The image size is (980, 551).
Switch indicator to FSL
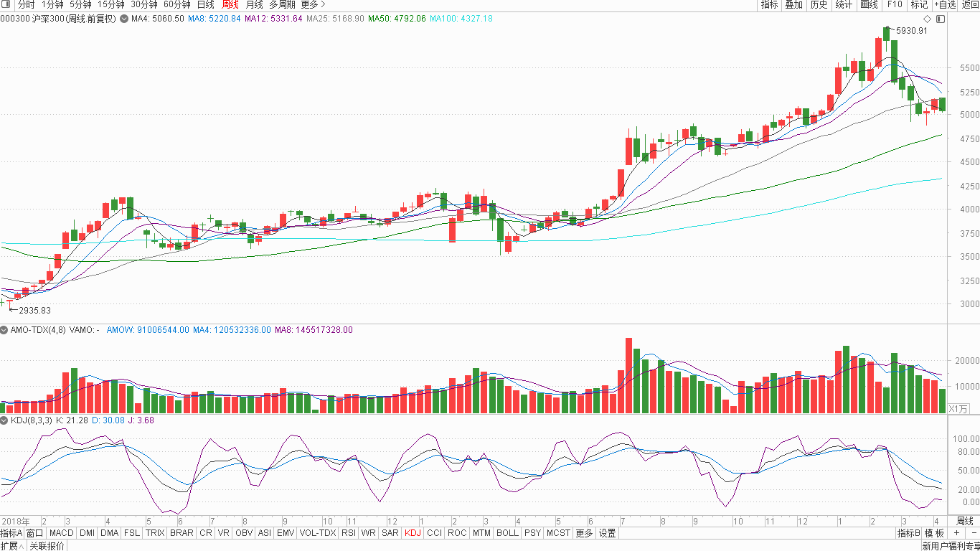coord(132,533)
